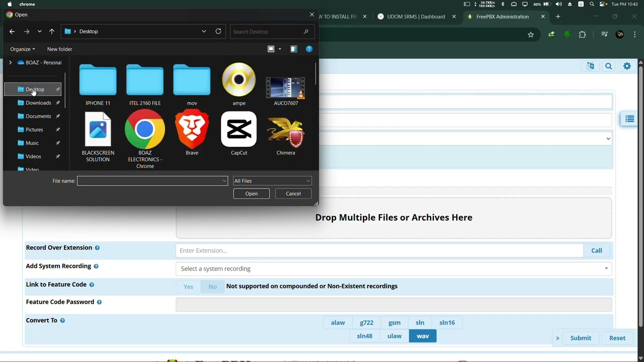Click the File name input field
The width and height of the screenshot is (644, 362).
[149, 181]
